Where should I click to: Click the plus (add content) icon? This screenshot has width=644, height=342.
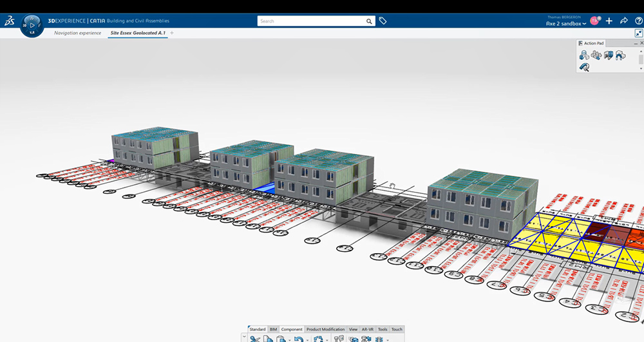609,21
